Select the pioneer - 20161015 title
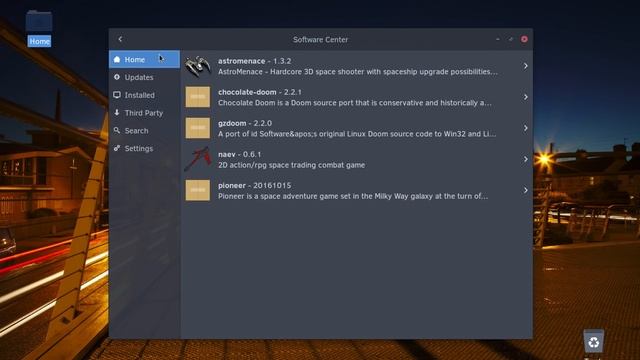The height and width of the screenshot is (360, 640). click(x=255, y=185)
